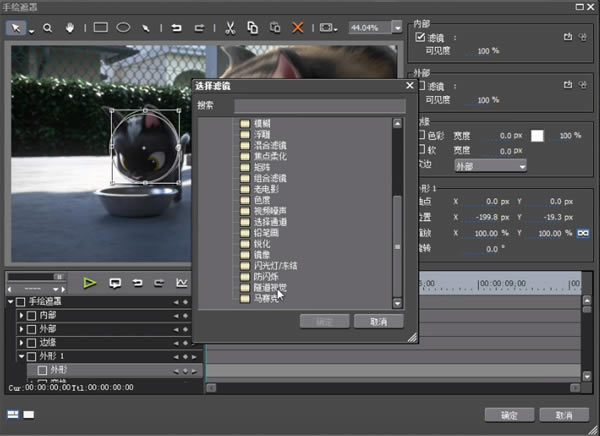Toggle the 色彩 edge checkbox
This screenshot has height=436, width=600.
tap(422, 135)
